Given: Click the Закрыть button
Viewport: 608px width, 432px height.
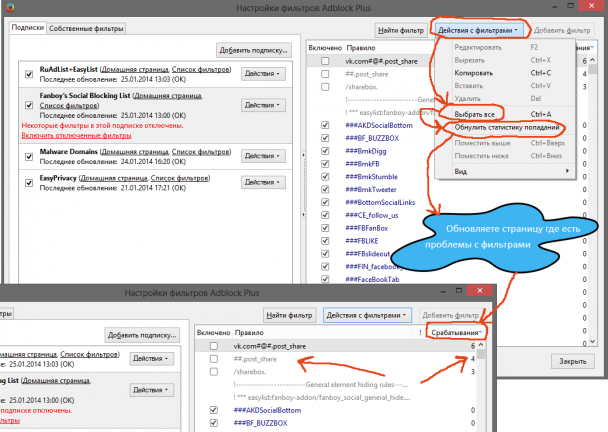Looking at the screenshot, I should pyautogui.click(x=572, y=361).
